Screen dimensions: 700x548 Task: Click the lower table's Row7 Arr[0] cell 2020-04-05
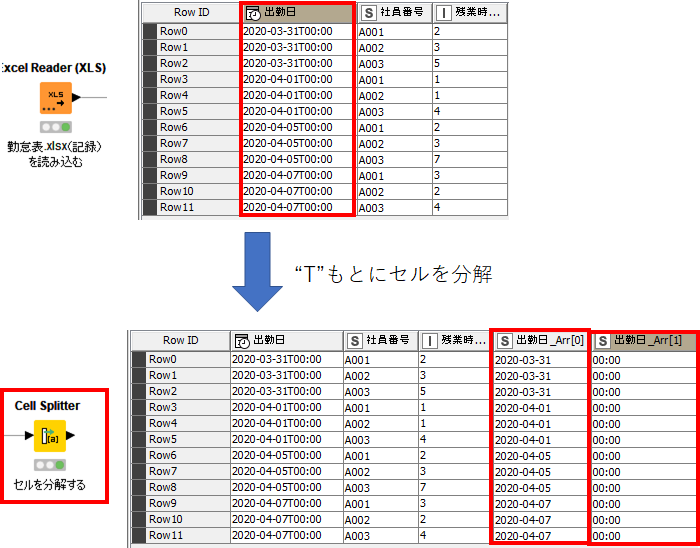pyautogui.click(x=540, y=472)
